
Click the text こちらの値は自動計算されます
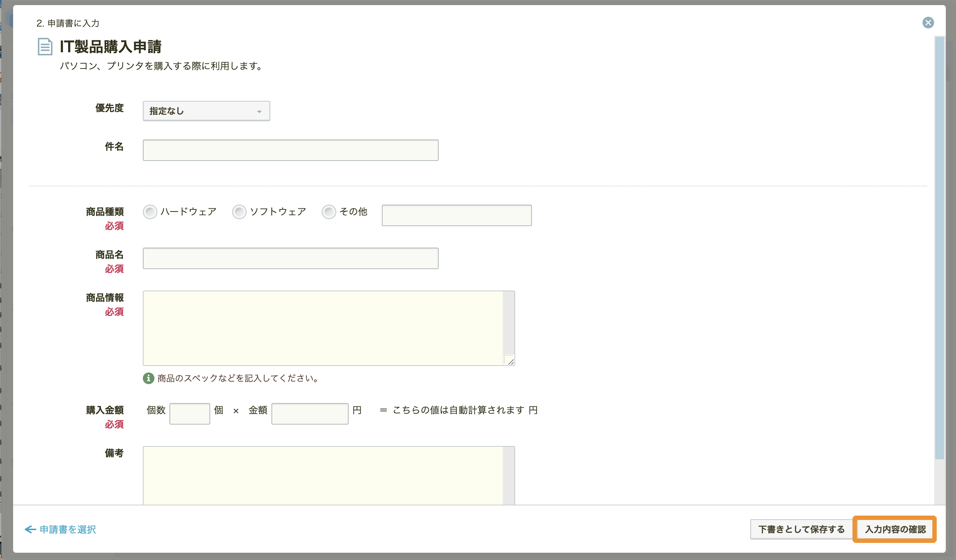459,410
